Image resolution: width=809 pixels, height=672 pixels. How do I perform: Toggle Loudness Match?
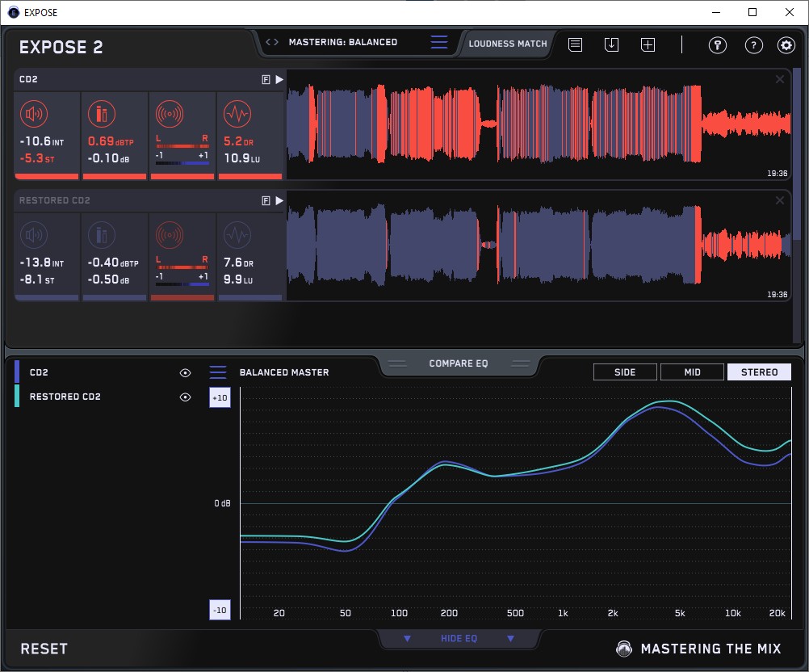click(x=508, y=44)
